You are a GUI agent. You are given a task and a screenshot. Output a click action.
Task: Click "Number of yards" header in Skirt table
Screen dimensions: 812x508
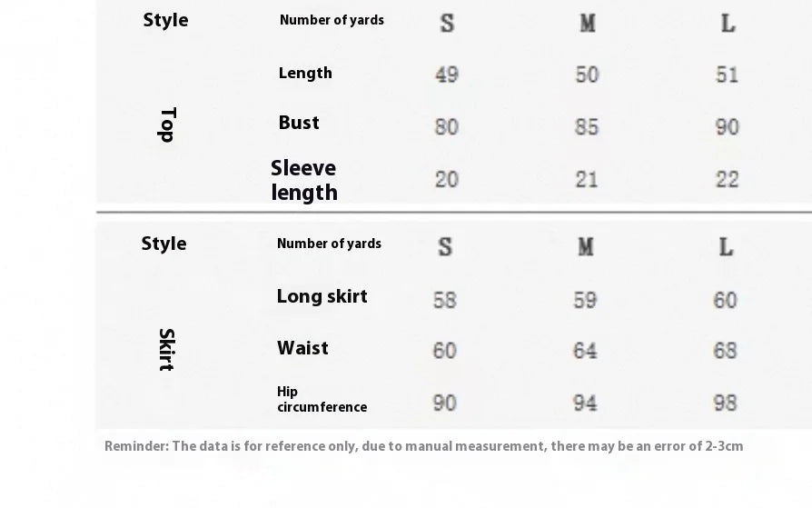pos(329,244)
